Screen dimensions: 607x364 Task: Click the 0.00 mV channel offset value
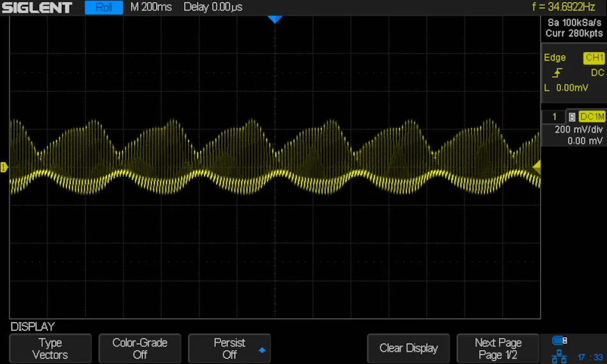tap(585, 140)
